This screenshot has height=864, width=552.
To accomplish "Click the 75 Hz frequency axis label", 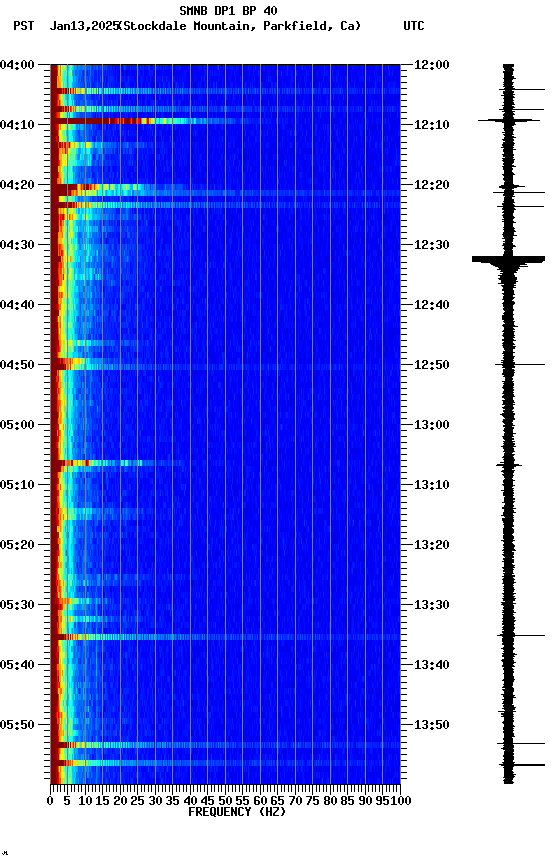I will coord(312,801).
